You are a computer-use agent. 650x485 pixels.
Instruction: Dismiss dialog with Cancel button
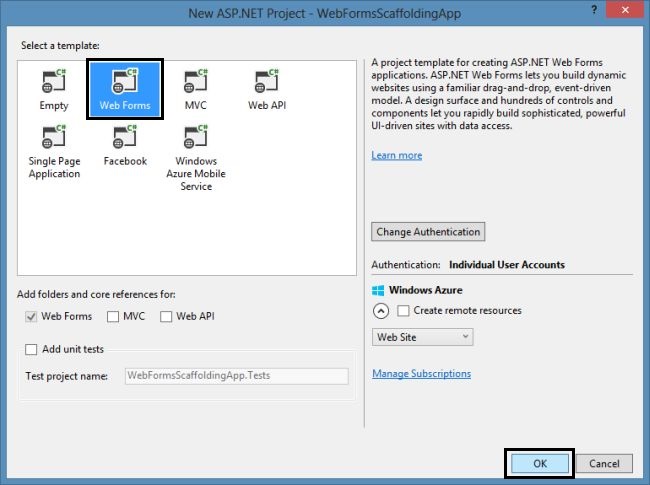[604, 463]
